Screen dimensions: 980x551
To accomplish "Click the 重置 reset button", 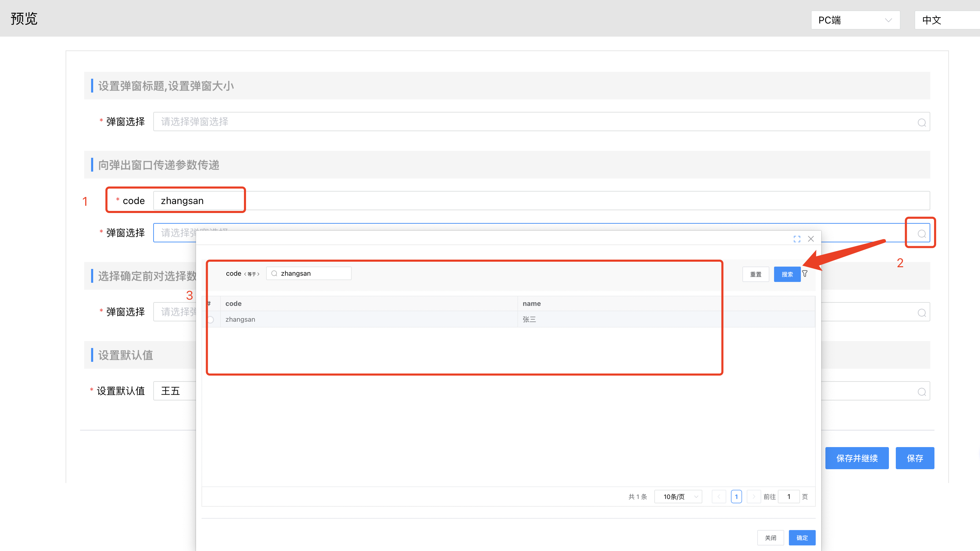I will 756,274.
